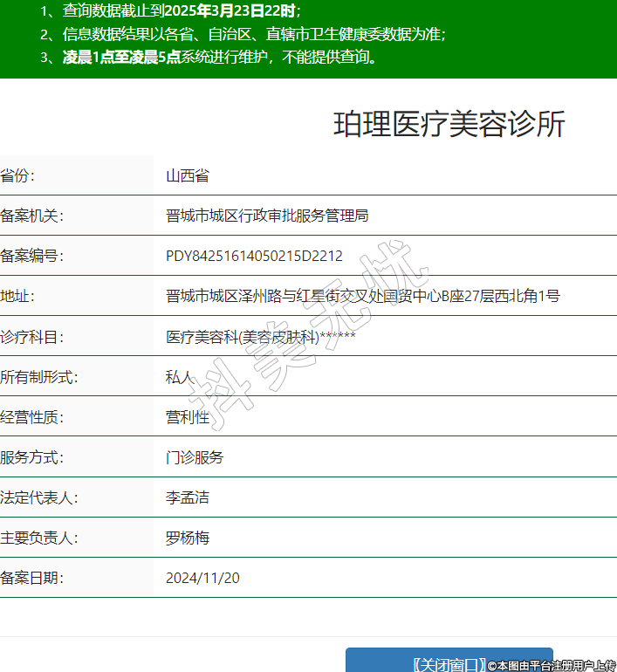Click the clinic title 珀理医疗美容诊所

(449, 125)
